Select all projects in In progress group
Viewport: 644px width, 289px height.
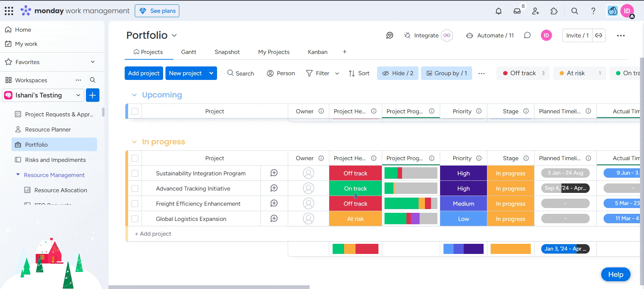tap(135, 158)
